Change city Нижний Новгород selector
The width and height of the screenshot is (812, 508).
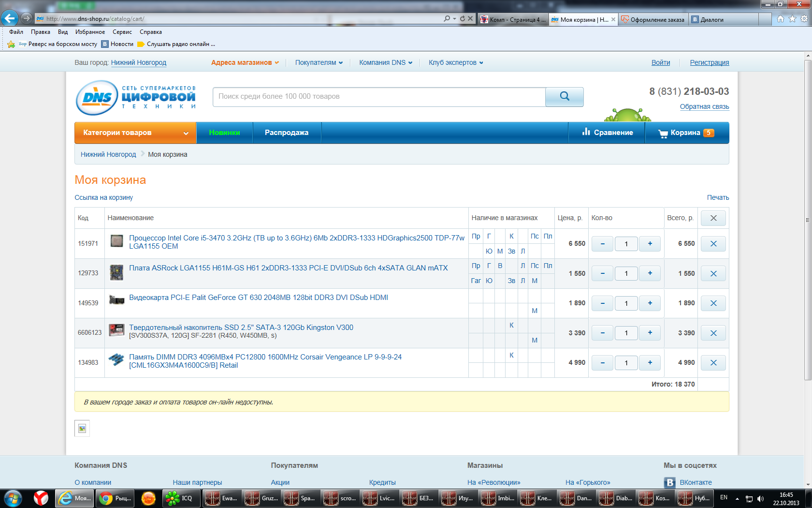coord(139,63)
